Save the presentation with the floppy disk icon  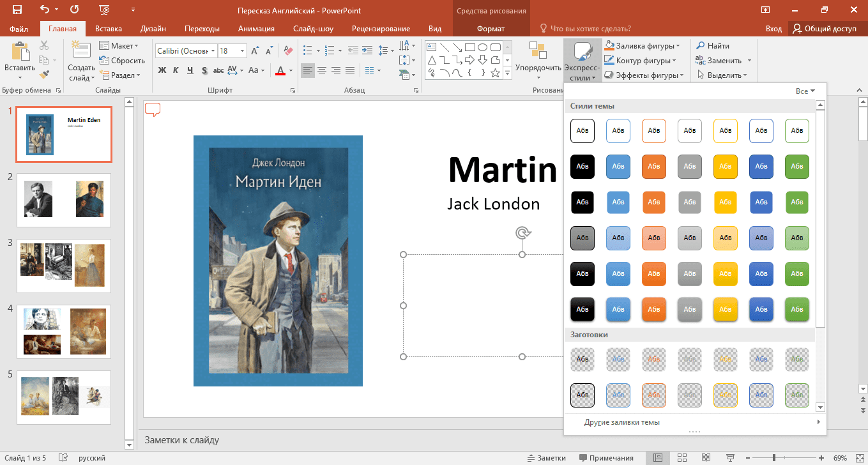click(17, 10)
